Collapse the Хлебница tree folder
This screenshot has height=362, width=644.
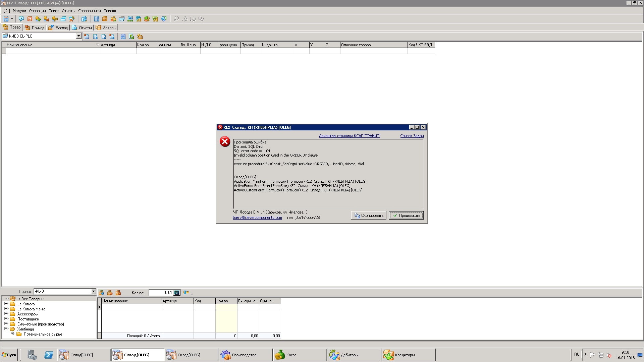coord(6,329)
